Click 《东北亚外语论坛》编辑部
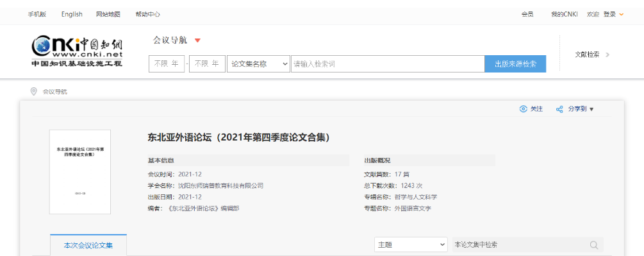Screen dimensions: 644x256 (x=204, y=209)
